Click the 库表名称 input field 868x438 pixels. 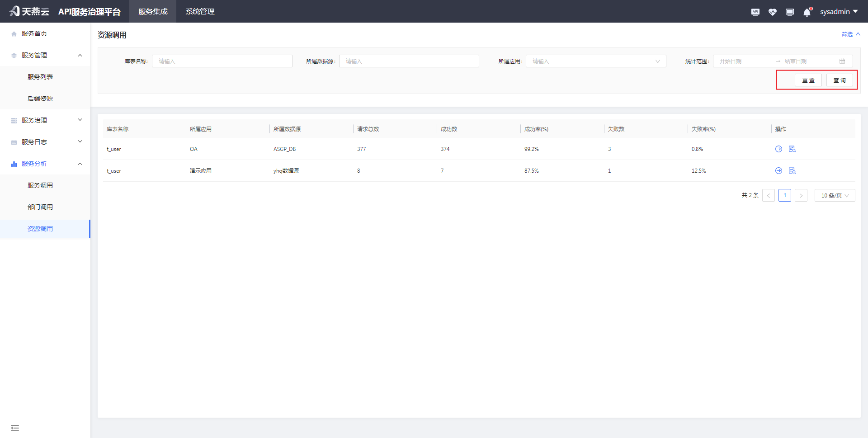[222, 61]
